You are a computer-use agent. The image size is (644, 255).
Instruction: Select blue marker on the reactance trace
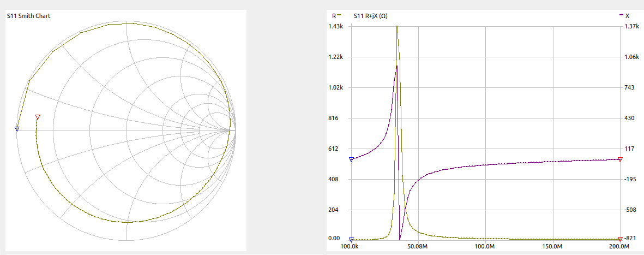pyautogui.click(x=351, y=159)
